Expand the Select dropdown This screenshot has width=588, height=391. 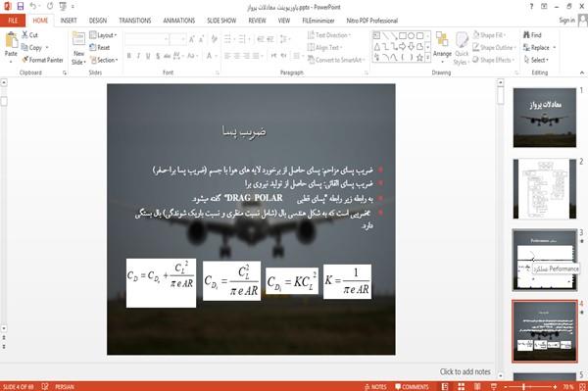536,60
